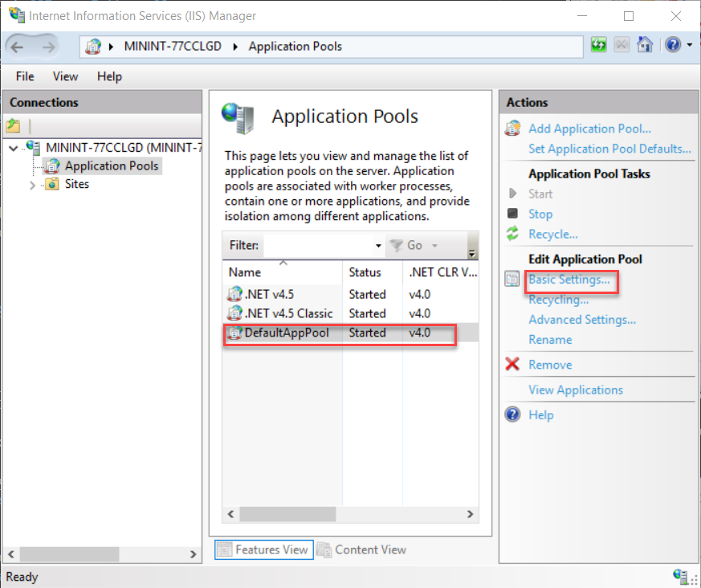Click the Home icon in the address toolbar
This screenshot has width=701, height=588.
tap(645, 44)
